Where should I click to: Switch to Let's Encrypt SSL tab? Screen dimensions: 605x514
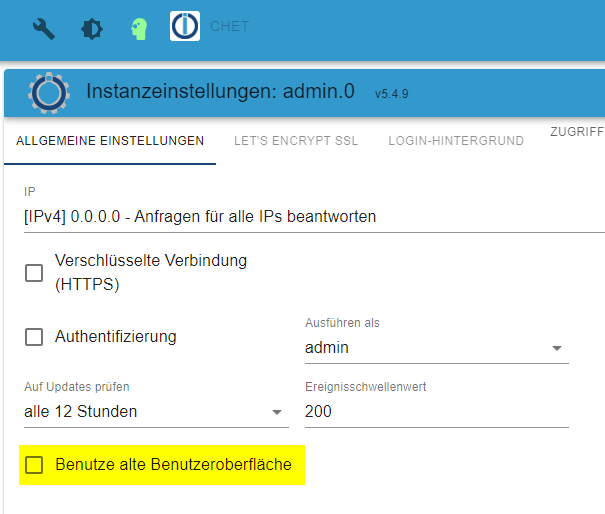(x=296, y=141)
